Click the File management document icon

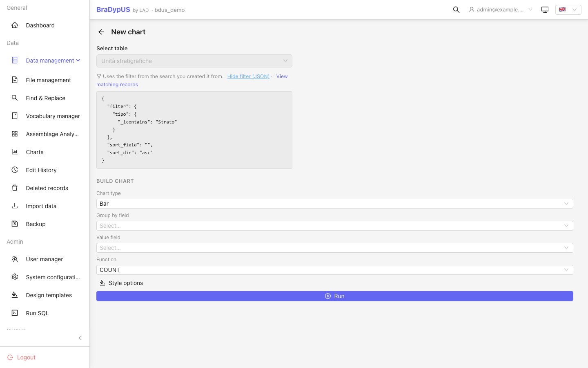click(x=15, y=80)
